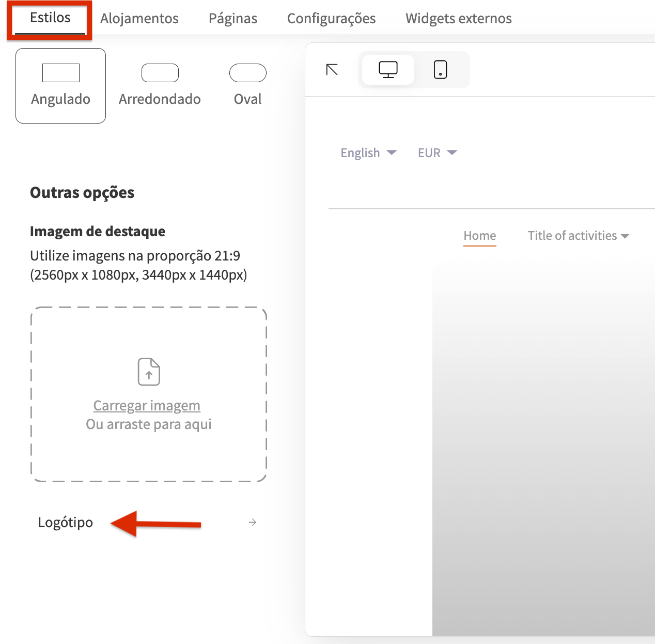655x644 pixels.
Task: Switch preview to desktop view
Action: [x=388, y=69]
